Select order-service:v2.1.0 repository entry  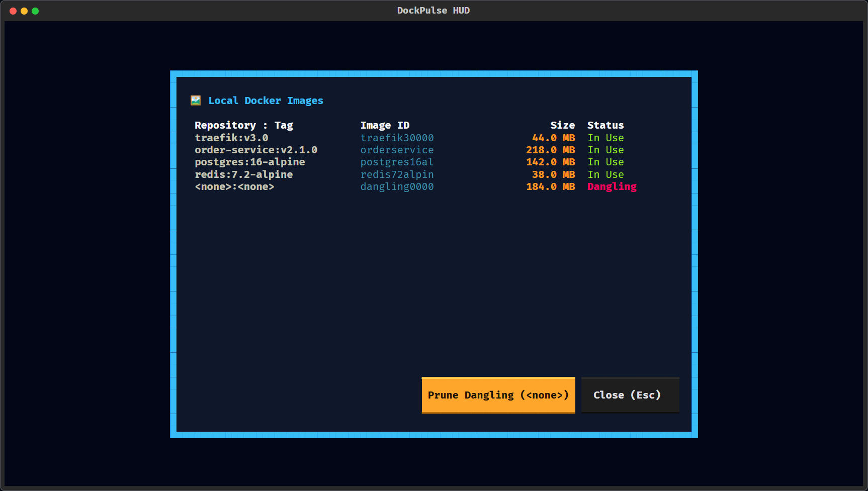pyautogui.click(x=256, y=150)
